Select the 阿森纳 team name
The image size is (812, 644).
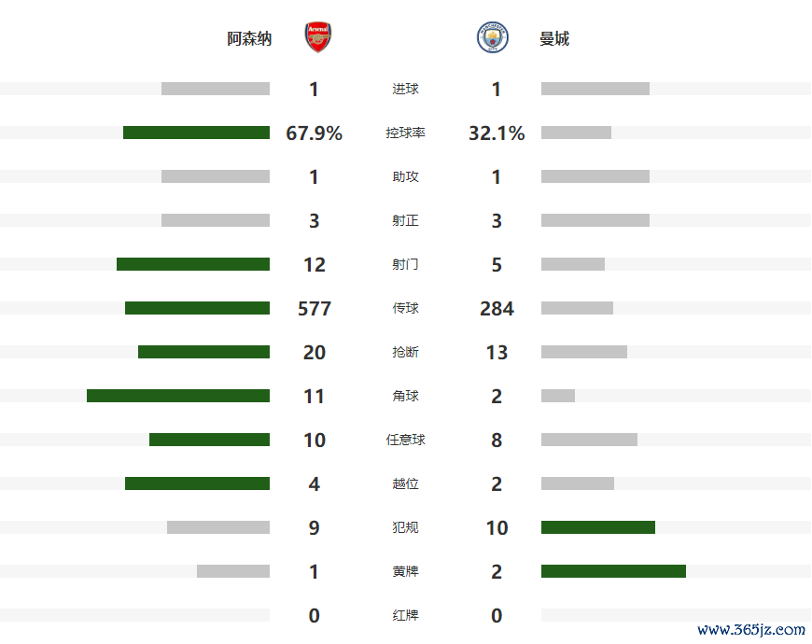[250, 39]
